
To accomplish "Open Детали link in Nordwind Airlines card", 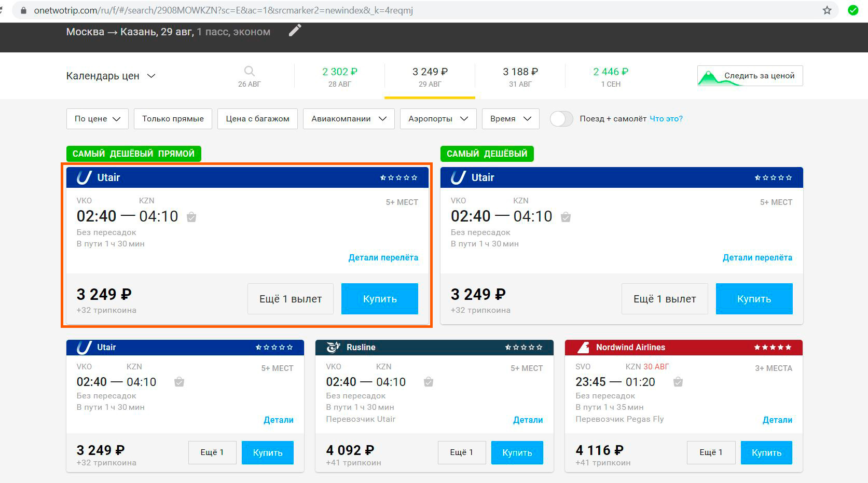I will point(777,420).
